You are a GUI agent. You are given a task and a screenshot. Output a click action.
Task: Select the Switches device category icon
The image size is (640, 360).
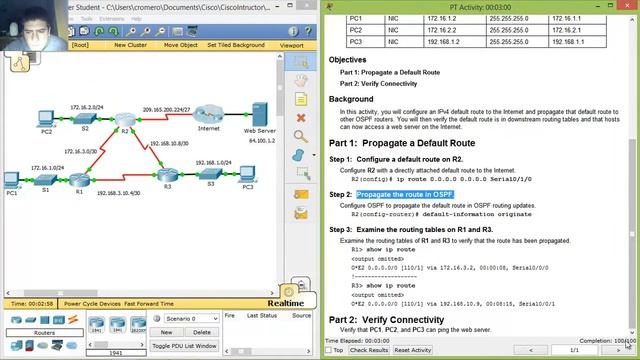coord(31,320)
